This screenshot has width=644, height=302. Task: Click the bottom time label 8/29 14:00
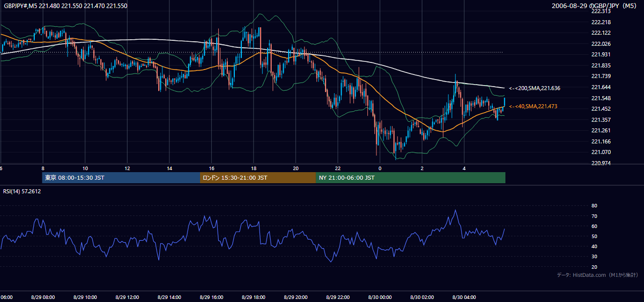[x=169, y=297]
